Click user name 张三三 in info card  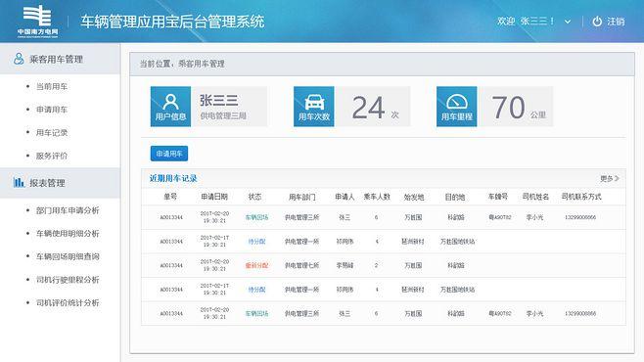pyautogui.click(x=219, y=100)
